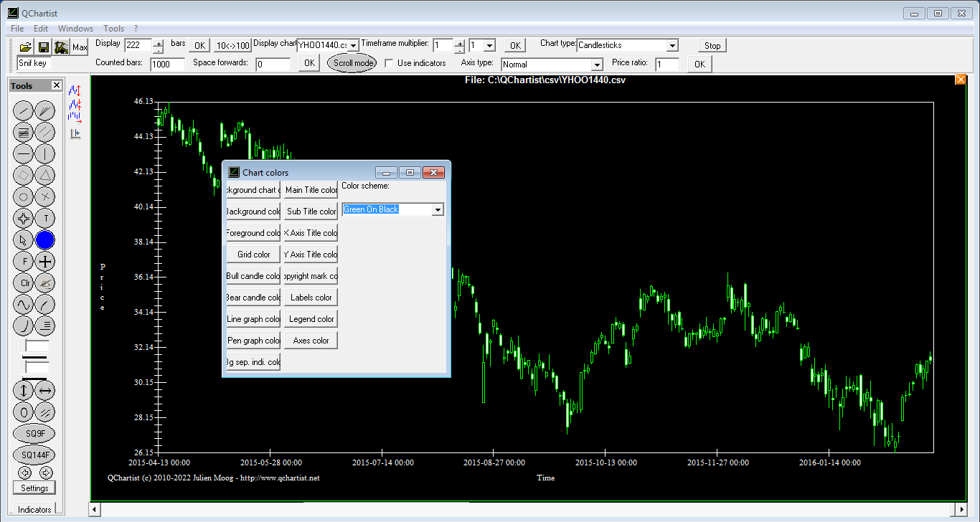Viewport: 980px width, 522px height.
Task: Click the Settings button in Tools panel
Action: 34,488
